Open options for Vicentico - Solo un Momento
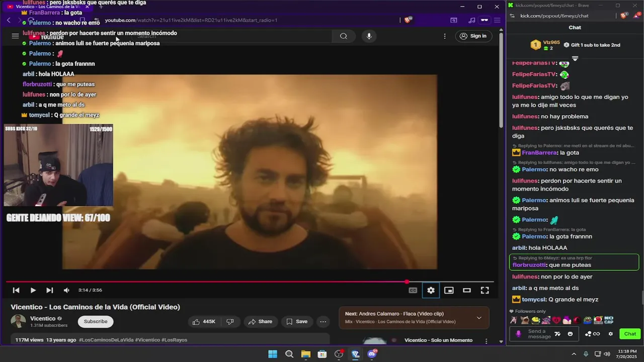 pos(486,341)
